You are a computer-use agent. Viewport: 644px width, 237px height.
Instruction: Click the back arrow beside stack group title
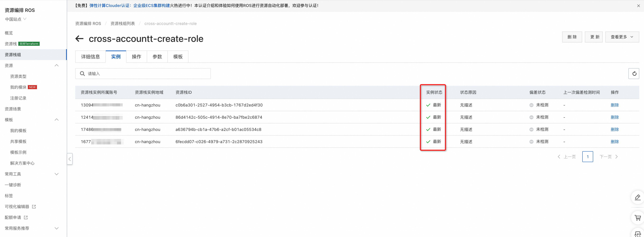click(79, 39)
